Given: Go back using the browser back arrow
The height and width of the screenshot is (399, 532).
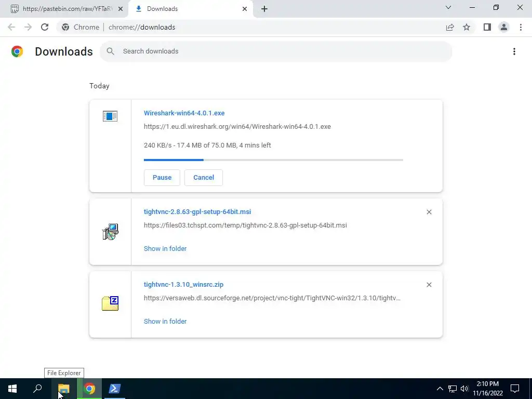Looking at the screenshot, I should (11, 27).
